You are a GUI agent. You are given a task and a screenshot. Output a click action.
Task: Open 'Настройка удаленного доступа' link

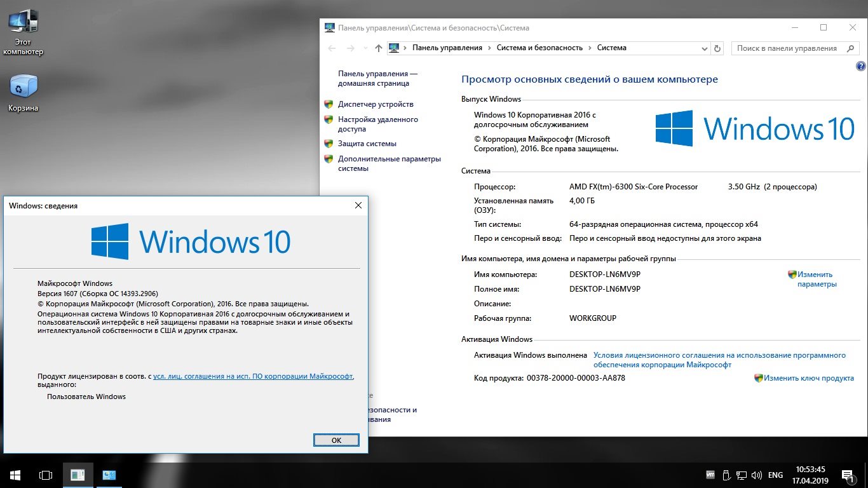(378, 124)
